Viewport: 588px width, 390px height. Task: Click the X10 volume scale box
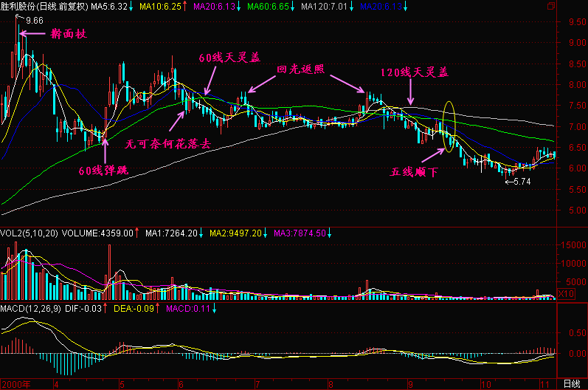click(565, 294)
